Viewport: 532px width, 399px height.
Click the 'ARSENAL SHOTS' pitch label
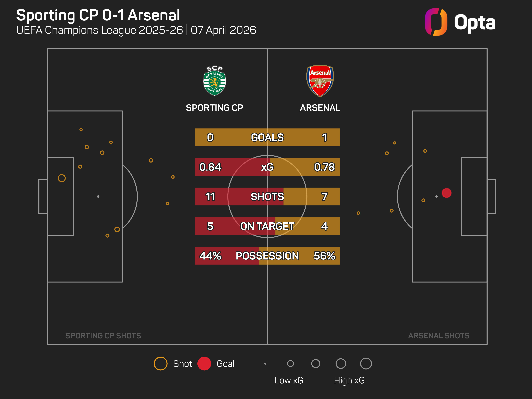[439, 336]
